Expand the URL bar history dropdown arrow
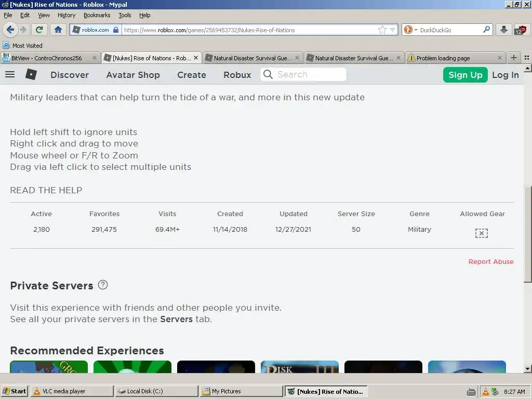532x399 pixels. click(393, 30)
